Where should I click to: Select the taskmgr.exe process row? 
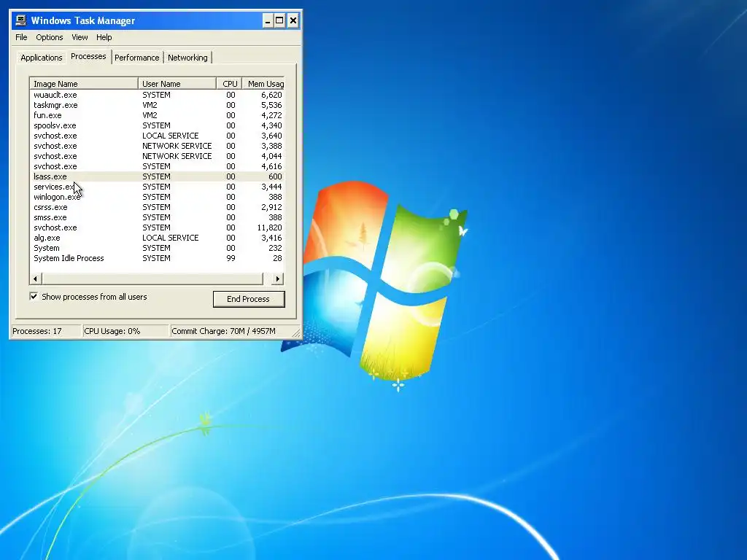click(158, 105)
